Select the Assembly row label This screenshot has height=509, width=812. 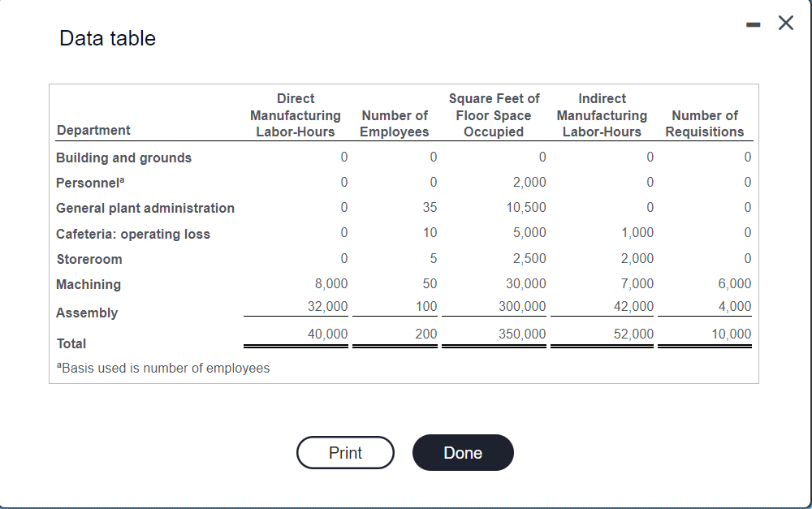click(x=86, y=313)
